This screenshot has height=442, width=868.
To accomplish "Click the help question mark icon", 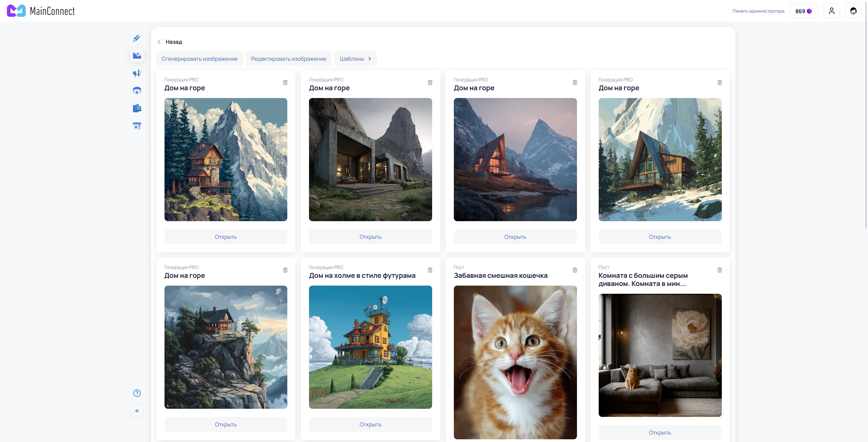I will (x=137, y=393).
